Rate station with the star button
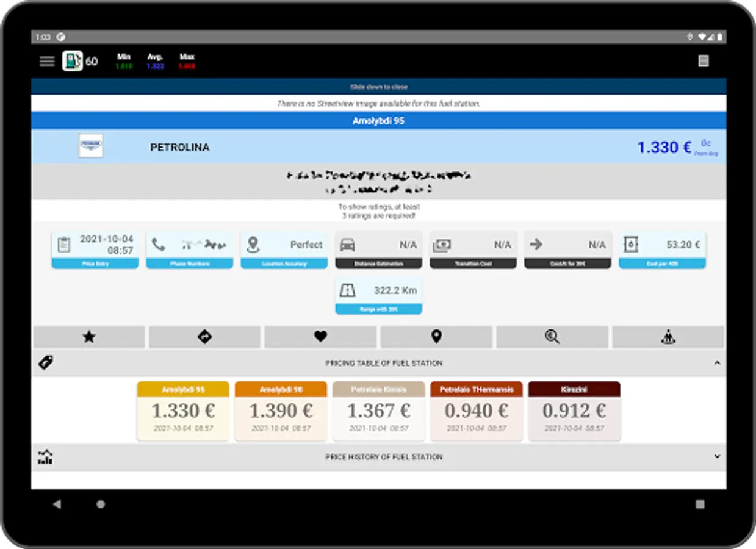This screenshot has height=549, width=756. click(89, 337)
